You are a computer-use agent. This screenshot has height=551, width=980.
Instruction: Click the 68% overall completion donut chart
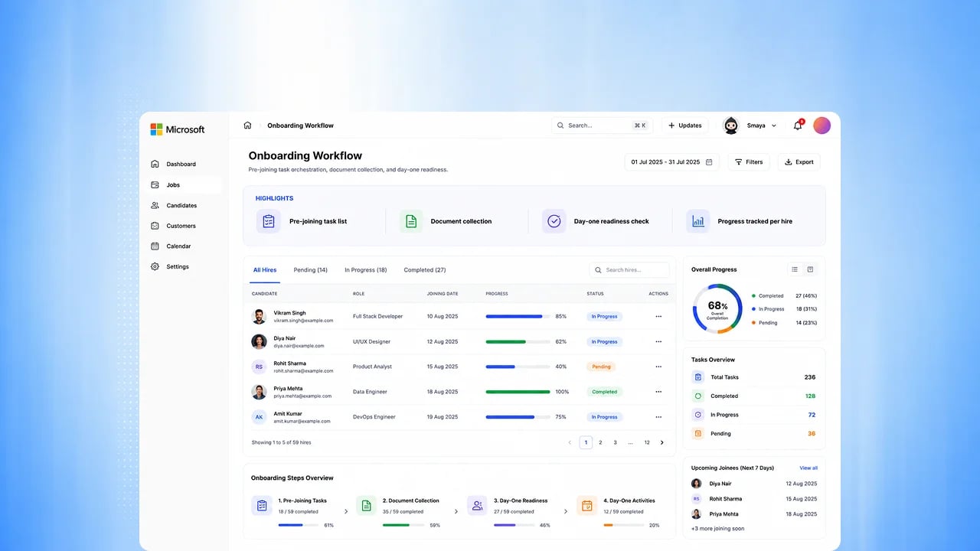717,309
